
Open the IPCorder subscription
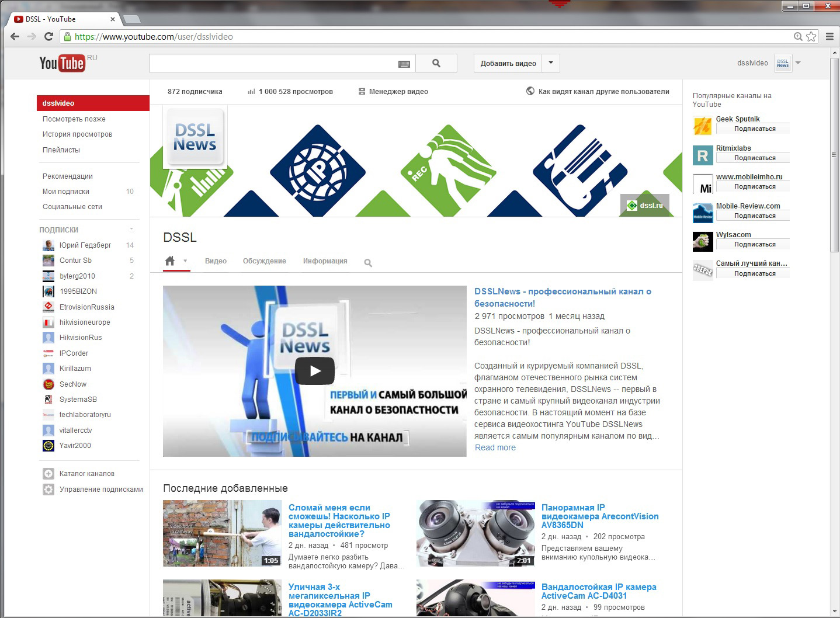click(x=74, y=353)
